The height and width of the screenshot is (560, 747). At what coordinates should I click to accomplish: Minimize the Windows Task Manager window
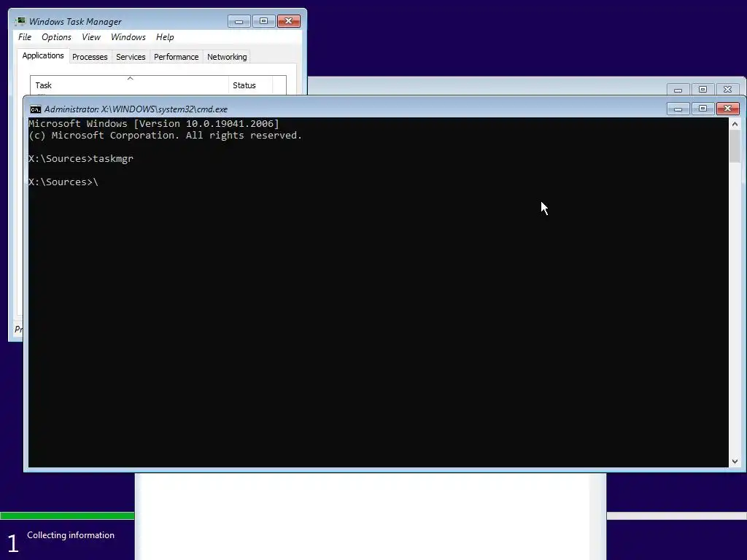239,21
